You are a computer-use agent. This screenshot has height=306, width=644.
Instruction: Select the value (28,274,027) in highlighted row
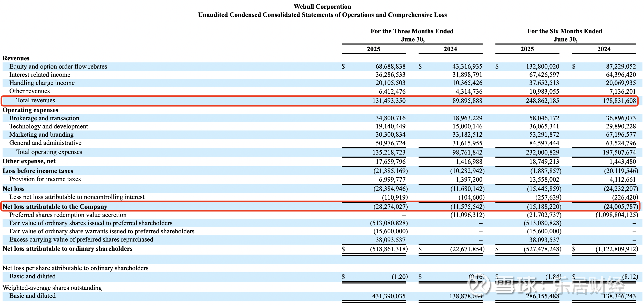click(390, 207)
